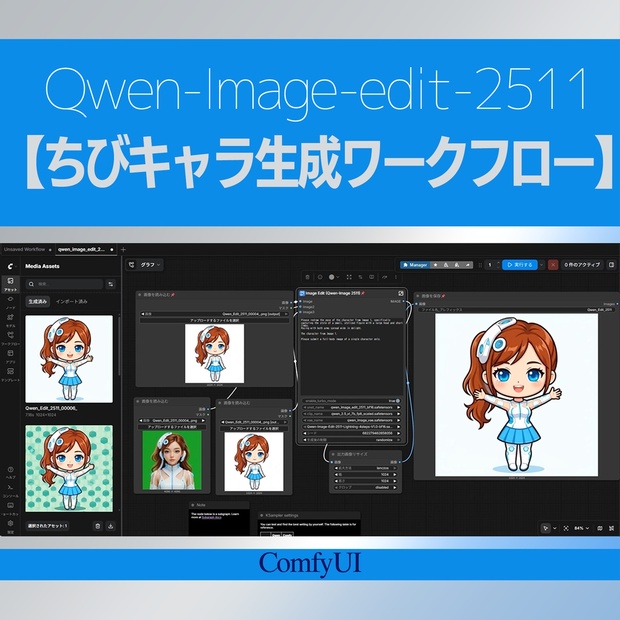Click star icon next to Manager
Screen dimensions: 620x620
(x=435, y=265)
